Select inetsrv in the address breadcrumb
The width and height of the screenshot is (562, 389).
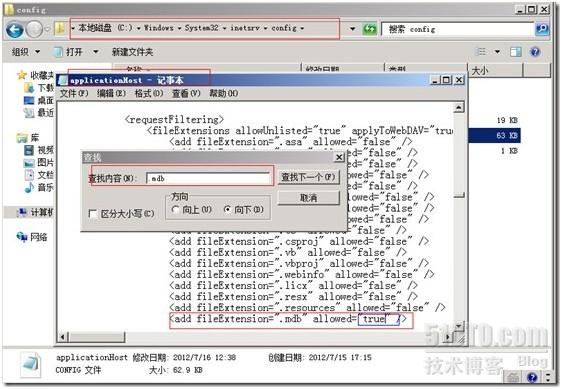pos(245,28)
